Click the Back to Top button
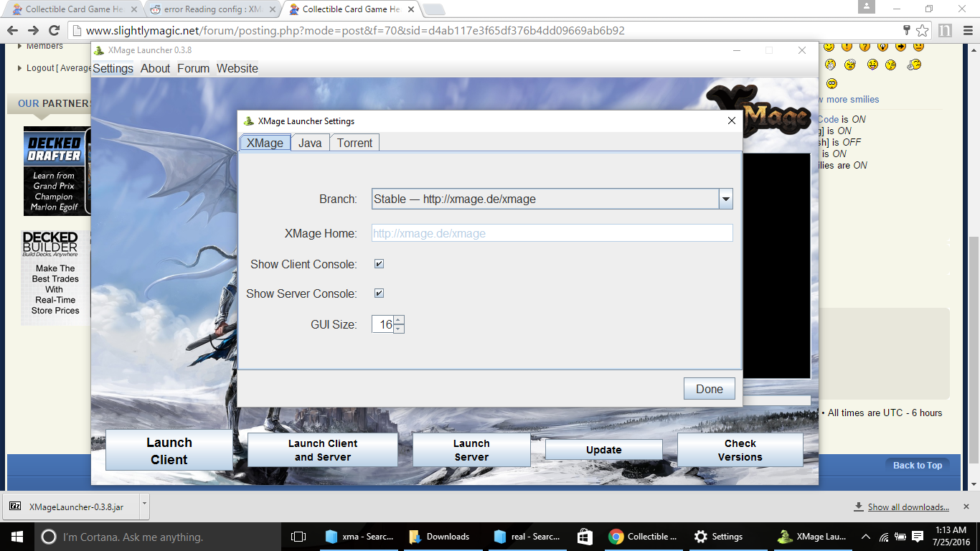The image size is (980, 551). point(918,466)
